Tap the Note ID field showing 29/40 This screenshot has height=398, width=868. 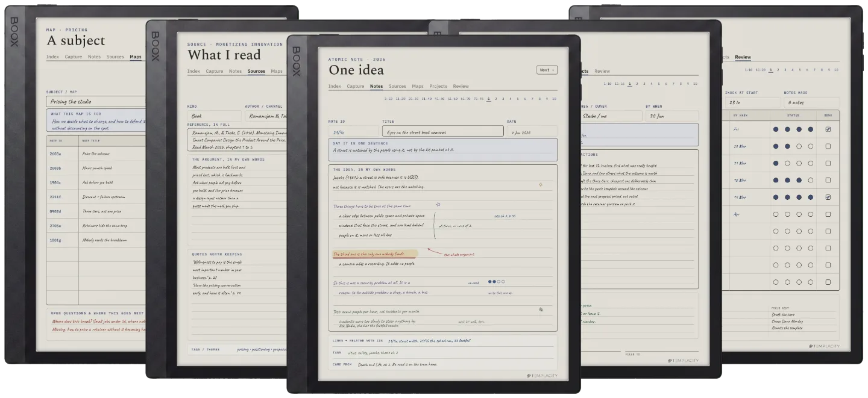(353, 131)
